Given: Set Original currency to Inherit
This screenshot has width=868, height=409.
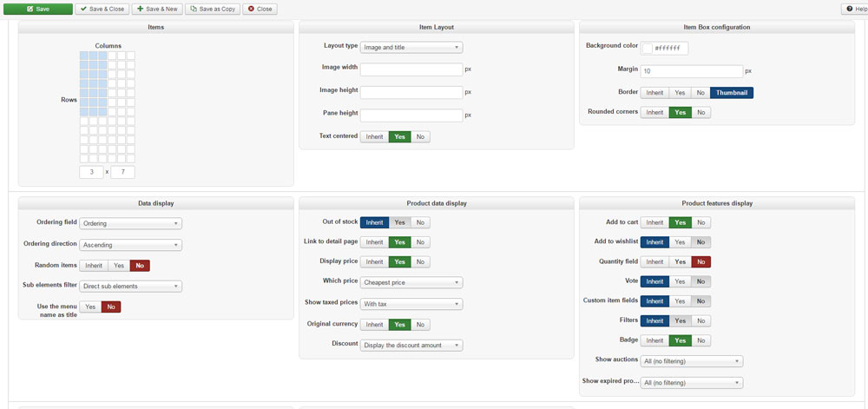Looking at the screenshot, I should pyautogui.click(x=374, y=324).
